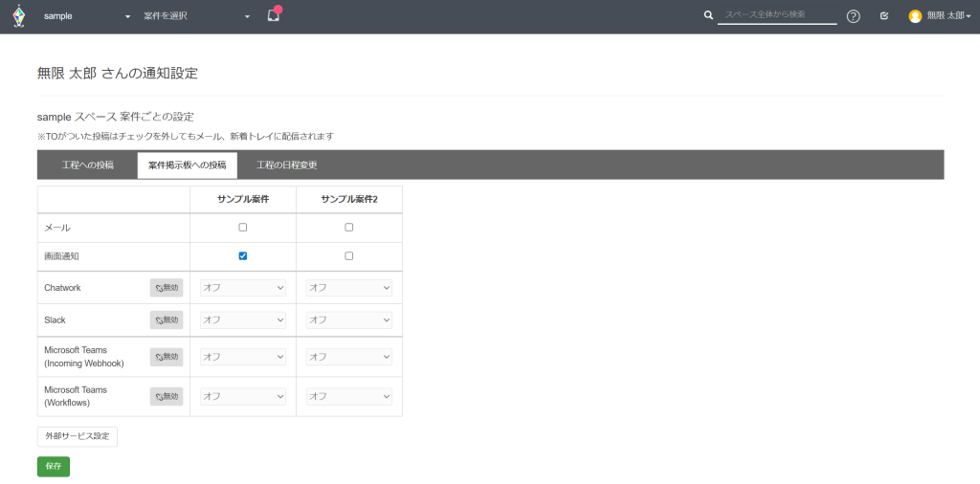Image resolution: width=980 pixels, height=484 pixels.
Task: Open Chatwork dropdown for サンプル案件
Action: (243, 288)
